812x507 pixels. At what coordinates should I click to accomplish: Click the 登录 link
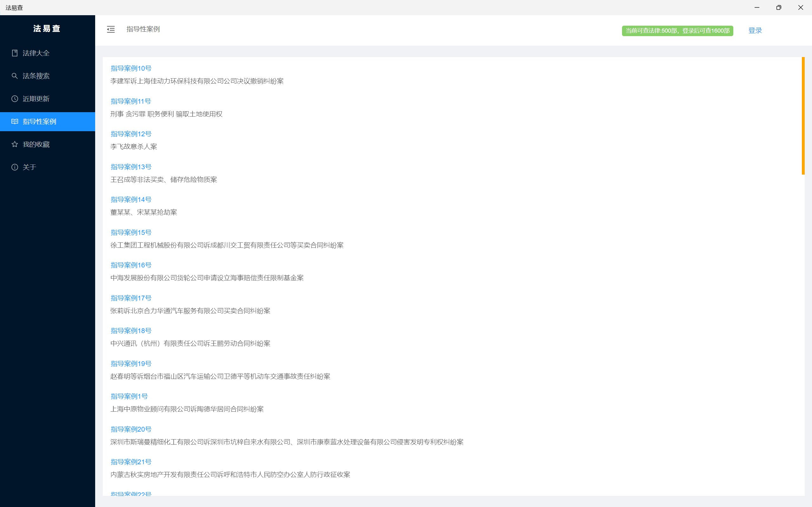[x=755, y=30]
